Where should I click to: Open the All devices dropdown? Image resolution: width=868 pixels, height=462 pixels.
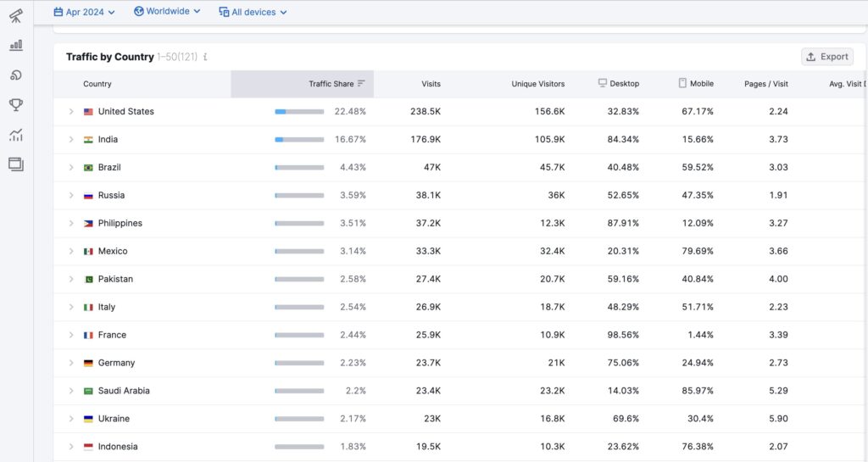253,12
